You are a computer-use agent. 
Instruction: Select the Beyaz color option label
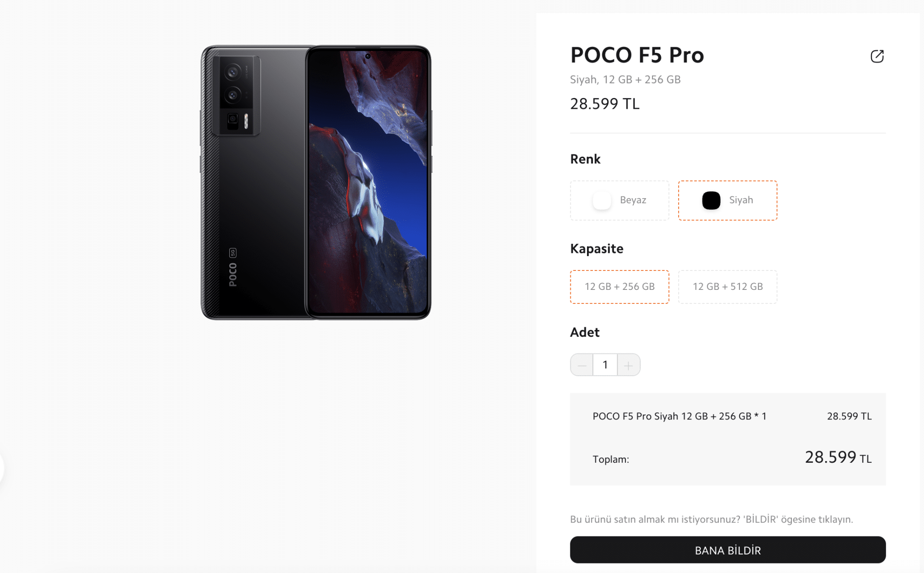(x=633, y=200)
